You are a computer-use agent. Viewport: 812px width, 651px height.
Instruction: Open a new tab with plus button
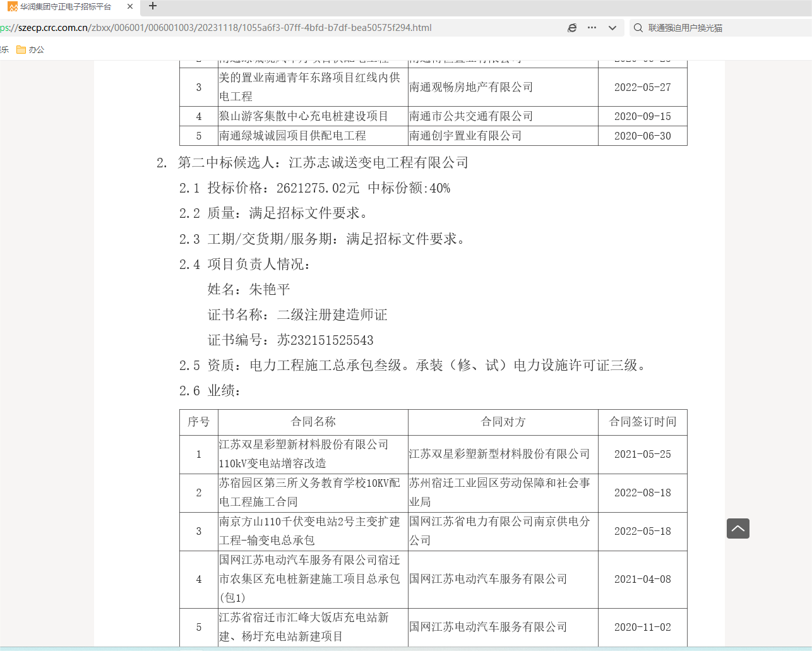click(x=153, y=7)
